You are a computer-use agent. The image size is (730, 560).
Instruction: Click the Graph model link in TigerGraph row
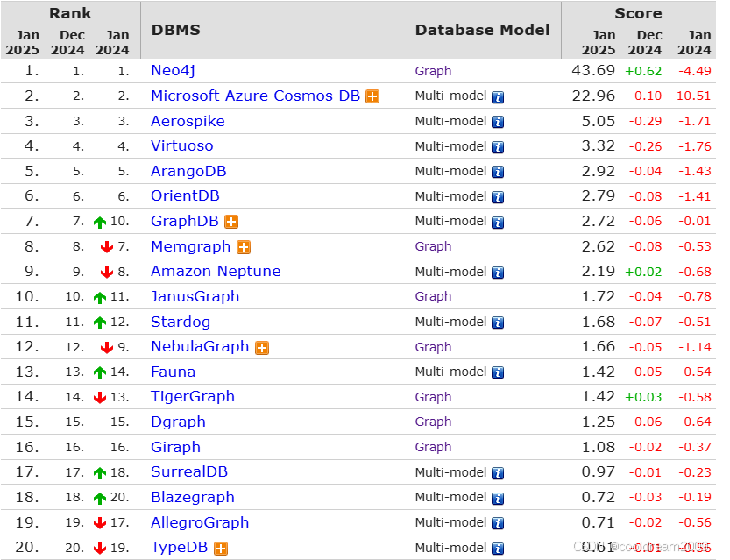pyautogui.click(x=433, y=397)
